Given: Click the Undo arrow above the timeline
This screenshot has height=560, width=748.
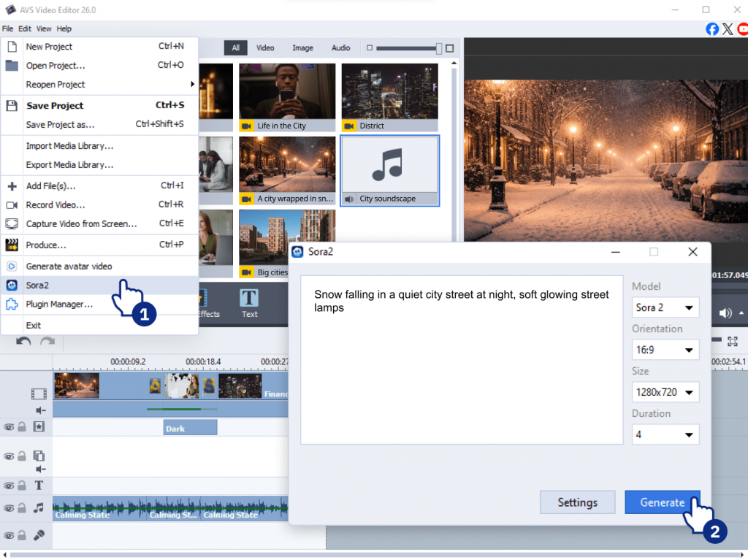Looking at the screenshot, I should coord(23,342).
